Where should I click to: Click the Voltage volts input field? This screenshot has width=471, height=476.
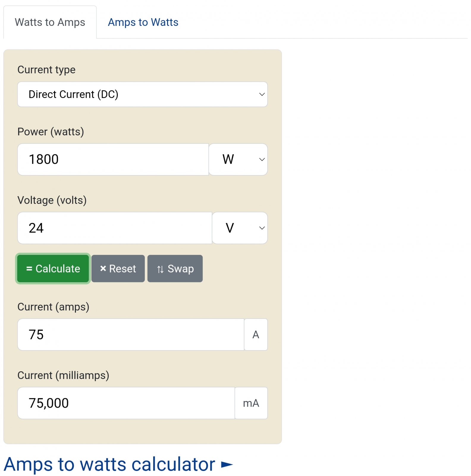click(x=114, y=228)
